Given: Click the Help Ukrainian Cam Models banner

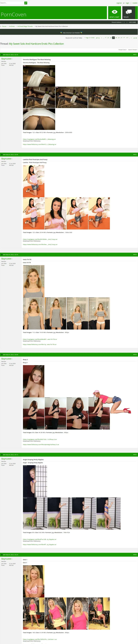Looking at the screenshot, I should 71,33.
